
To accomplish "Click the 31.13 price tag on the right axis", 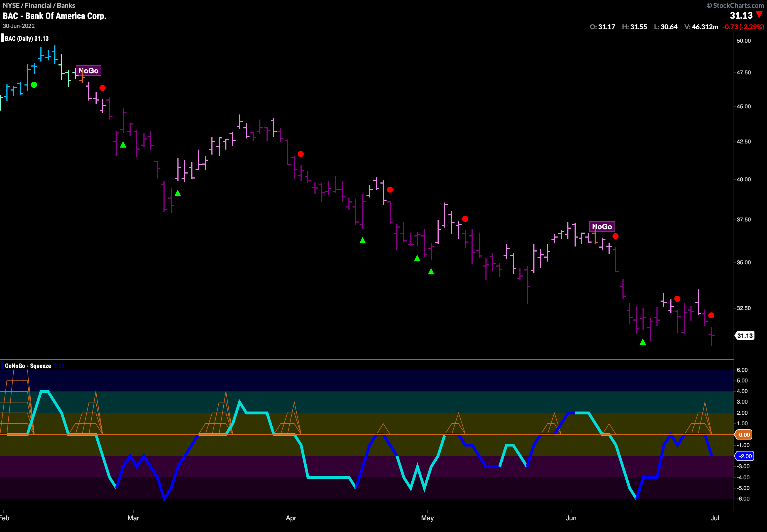I will (745, 336).
